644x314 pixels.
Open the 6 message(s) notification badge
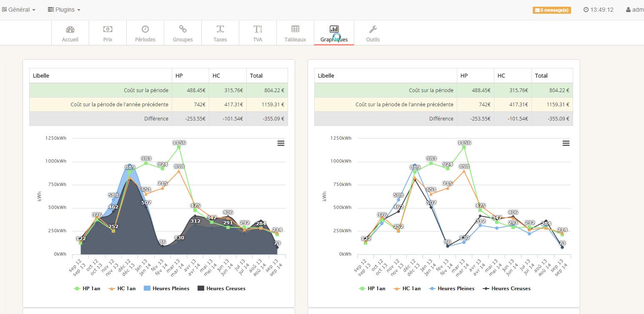551,10
